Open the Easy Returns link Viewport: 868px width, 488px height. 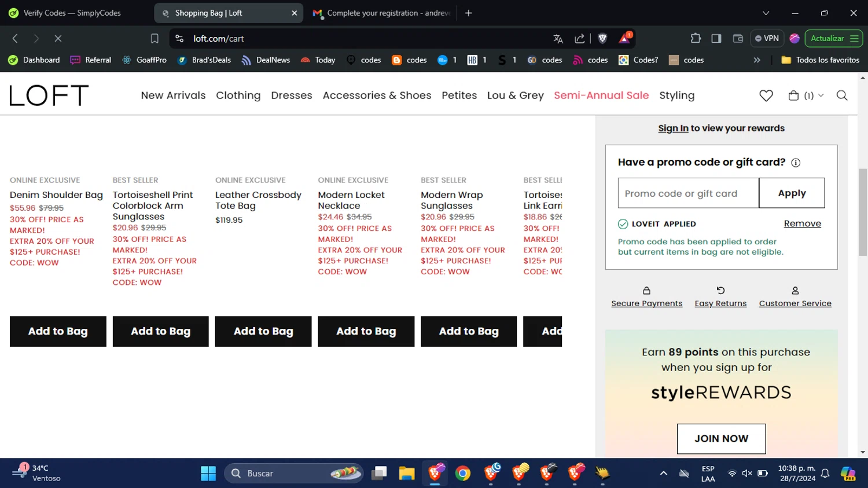pyautogui.click(x=720, y=303)
